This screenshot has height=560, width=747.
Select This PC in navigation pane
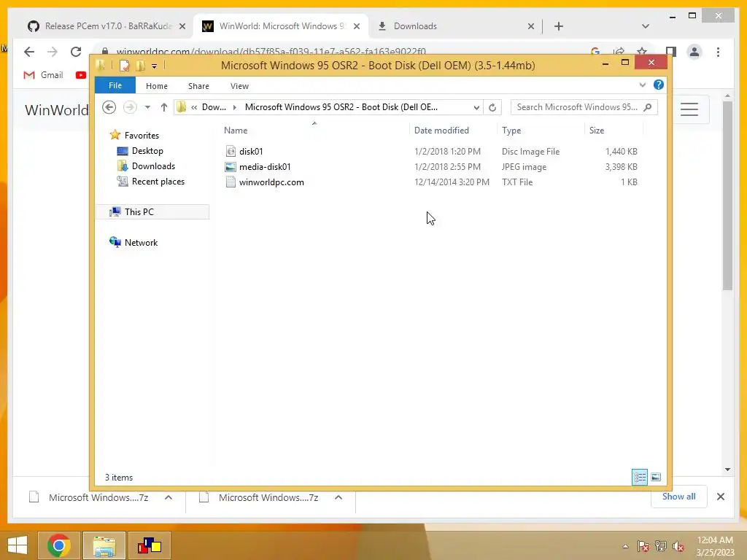(x=152, y=212)
